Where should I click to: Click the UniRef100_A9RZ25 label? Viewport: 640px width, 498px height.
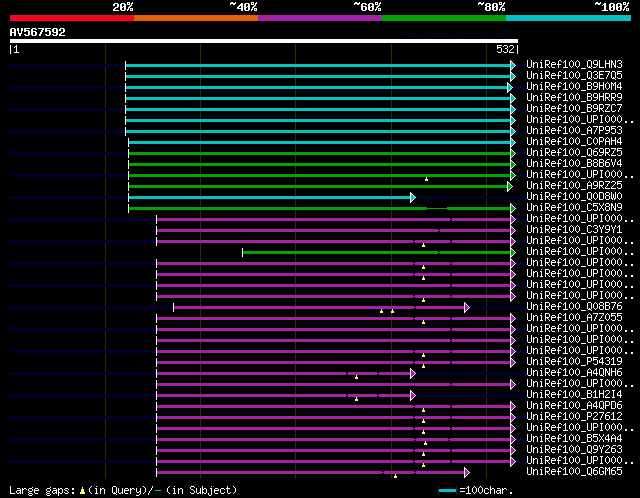(574, 186)
